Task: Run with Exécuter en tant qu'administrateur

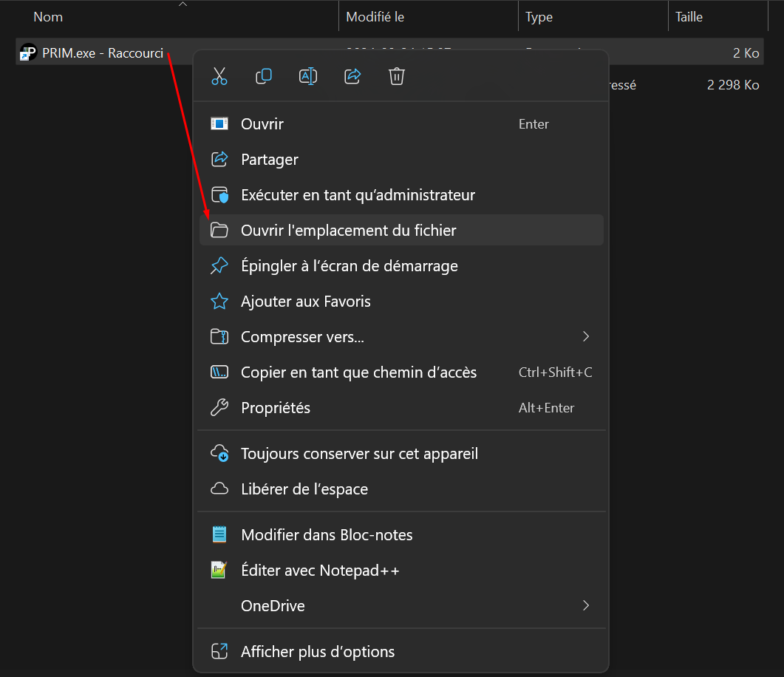Action: (358, 195)
